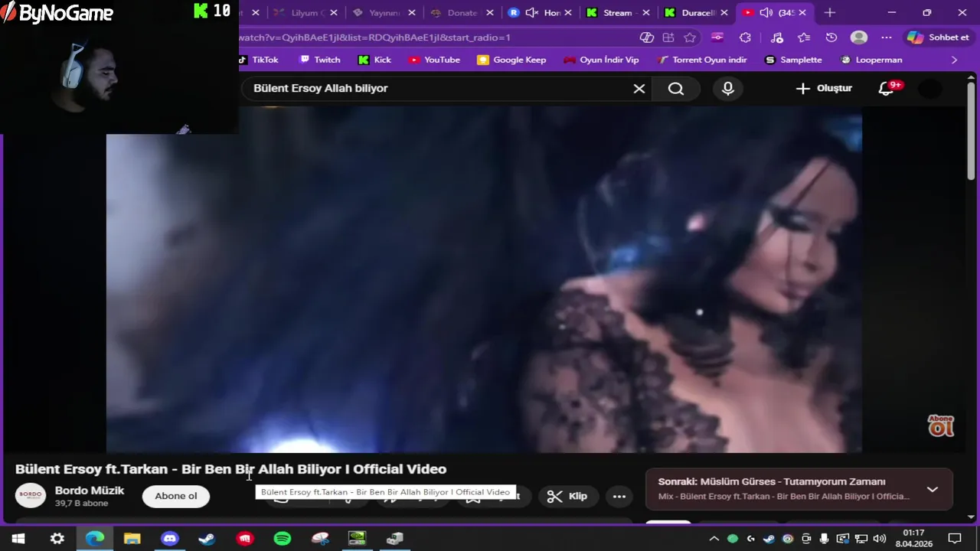
Task: Open the TikTok bookmark
Action: (x=259, y=60)
